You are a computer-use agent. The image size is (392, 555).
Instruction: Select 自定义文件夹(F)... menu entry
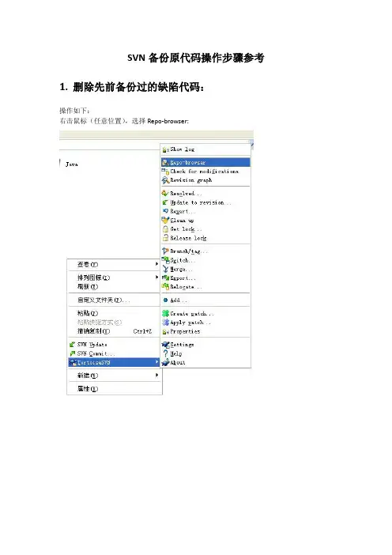(x=114, y=300)
